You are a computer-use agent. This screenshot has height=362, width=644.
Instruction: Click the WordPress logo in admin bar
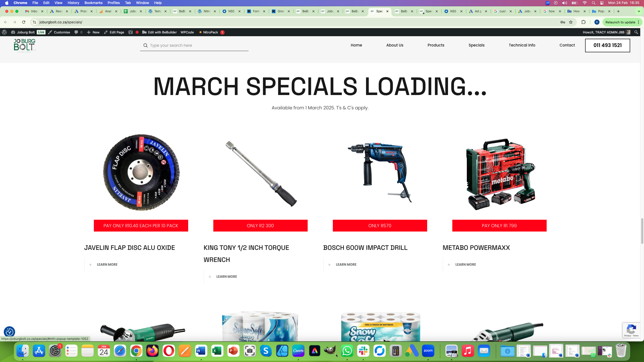(4, 32)
